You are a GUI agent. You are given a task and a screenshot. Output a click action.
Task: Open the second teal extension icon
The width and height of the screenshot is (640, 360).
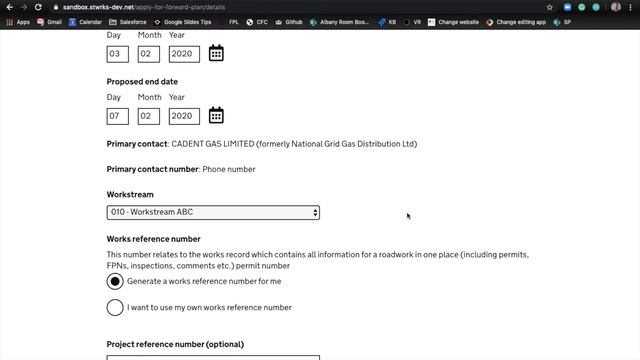coord(596,7)
